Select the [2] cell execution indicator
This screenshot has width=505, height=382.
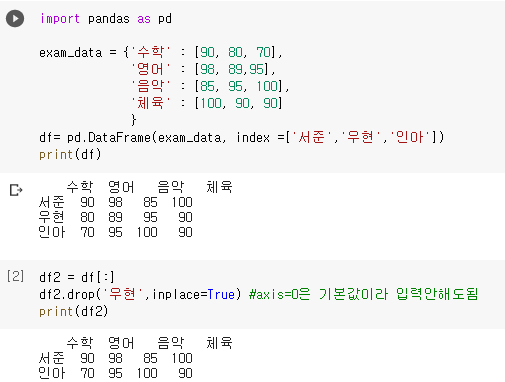pos(15,276)
